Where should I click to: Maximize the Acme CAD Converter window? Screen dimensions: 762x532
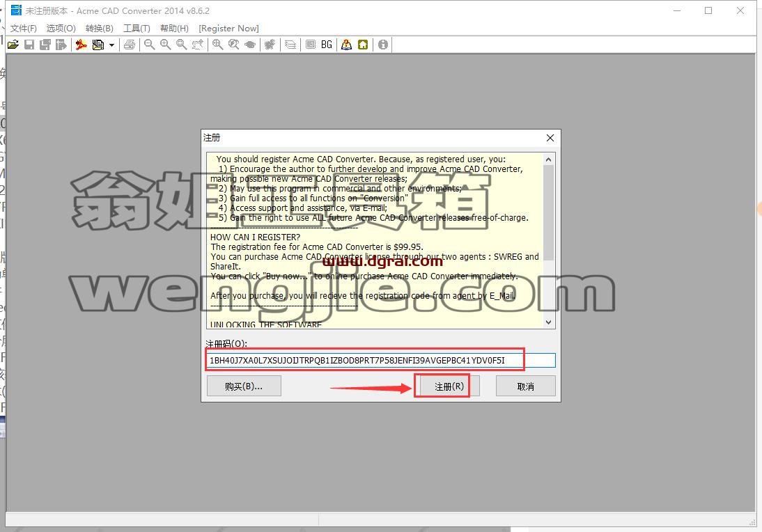[x=708, y=10]
